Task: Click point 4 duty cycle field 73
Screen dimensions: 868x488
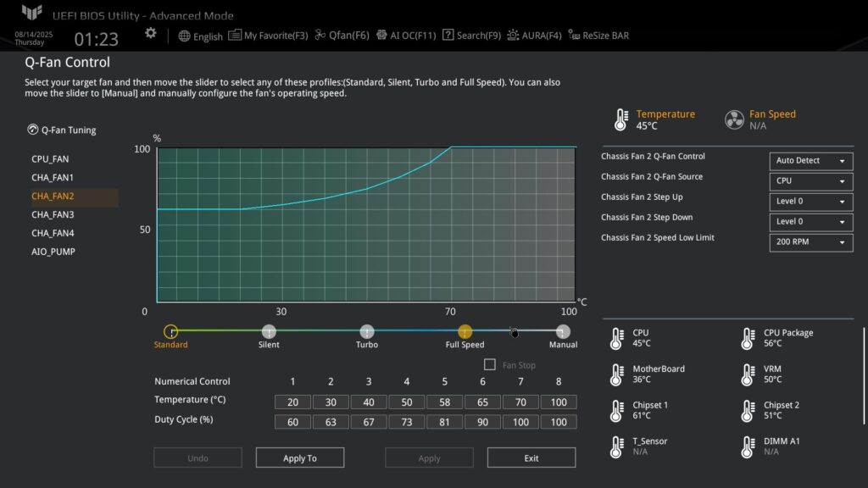Action: coord(407,422)
